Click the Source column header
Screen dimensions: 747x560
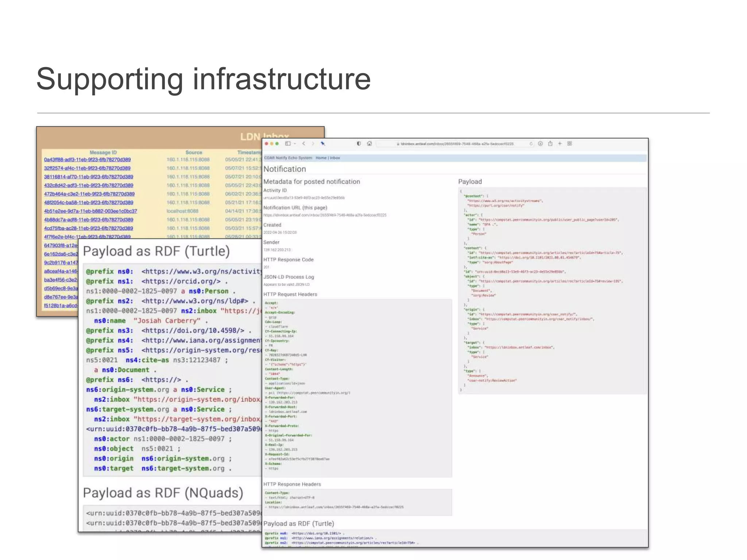coord(194,153)
